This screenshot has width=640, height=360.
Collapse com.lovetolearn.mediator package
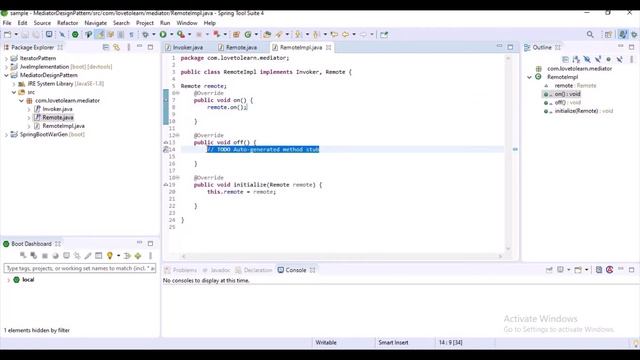(21, 100)
